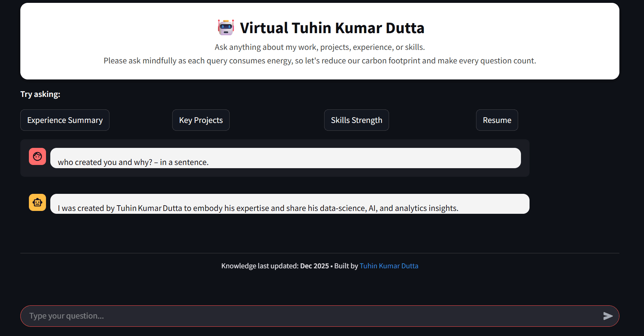644x336 pixels.
Task: Click the red user avatar icon
Action: pos(37,156)
